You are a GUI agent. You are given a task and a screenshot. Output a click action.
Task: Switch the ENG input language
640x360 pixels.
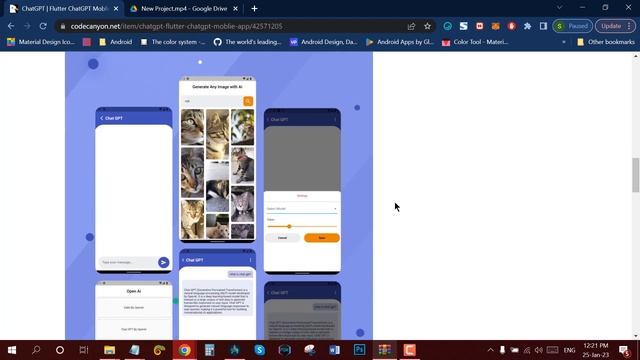(x=569, y=350)
